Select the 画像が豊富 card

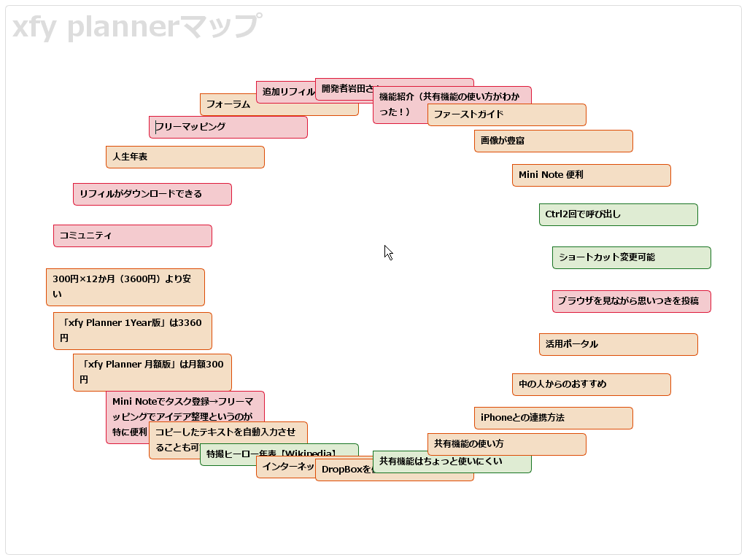[554, 141]
